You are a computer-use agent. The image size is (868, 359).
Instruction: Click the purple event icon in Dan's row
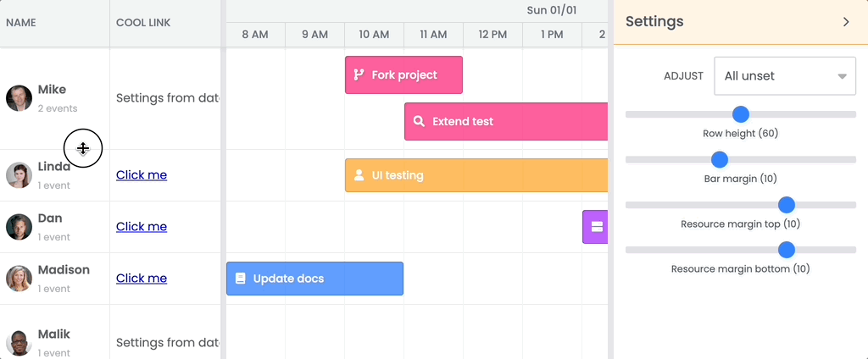click(x=597, y=226)
